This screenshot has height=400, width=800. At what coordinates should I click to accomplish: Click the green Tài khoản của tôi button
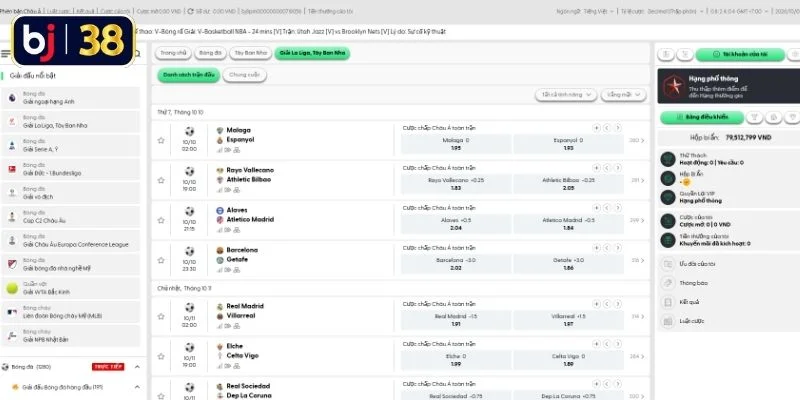tap(740, 55)
